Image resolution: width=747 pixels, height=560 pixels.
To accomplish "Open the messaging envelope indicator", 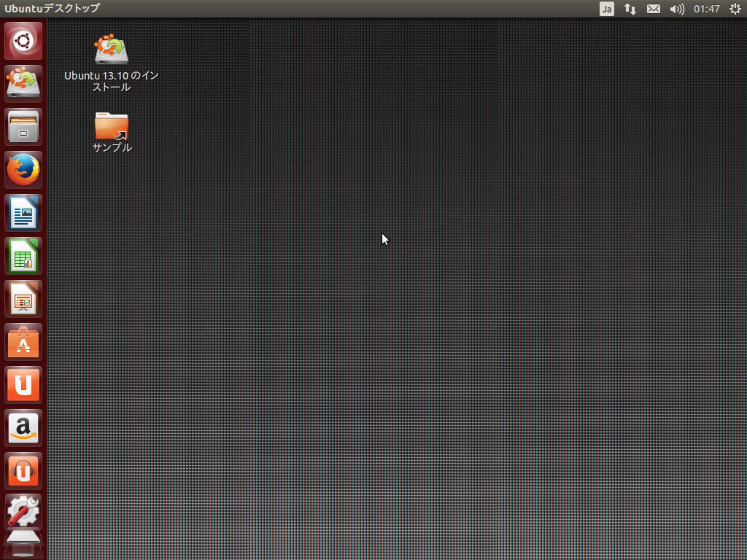I will pyautogui.click(x=654, y=9).
